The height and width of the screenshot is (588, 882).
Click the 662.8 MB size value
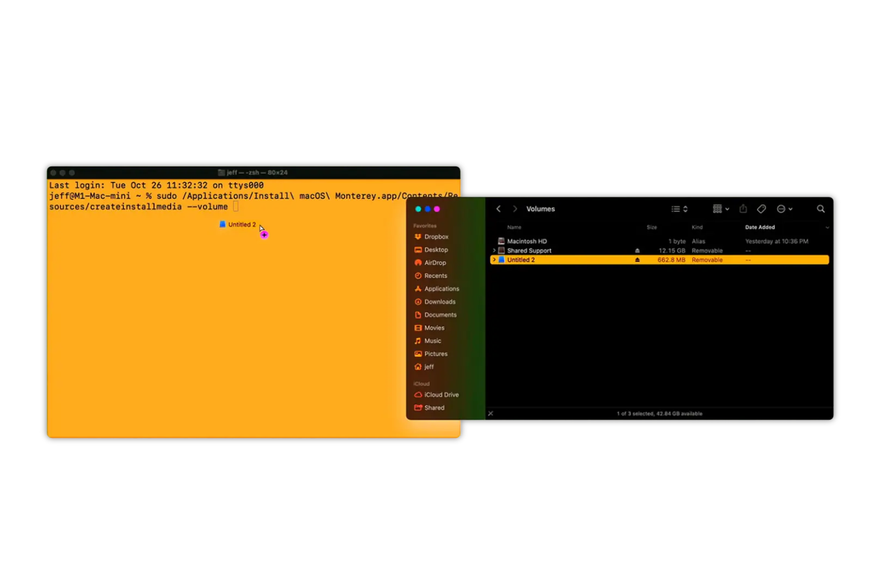(671, 260)
